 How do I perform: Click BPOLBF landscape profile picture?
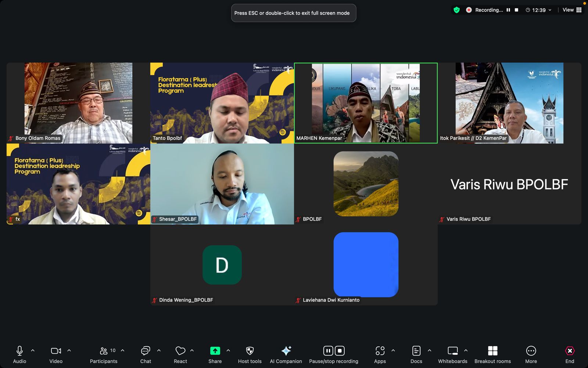pyautogui.click(x=366, y=184)
